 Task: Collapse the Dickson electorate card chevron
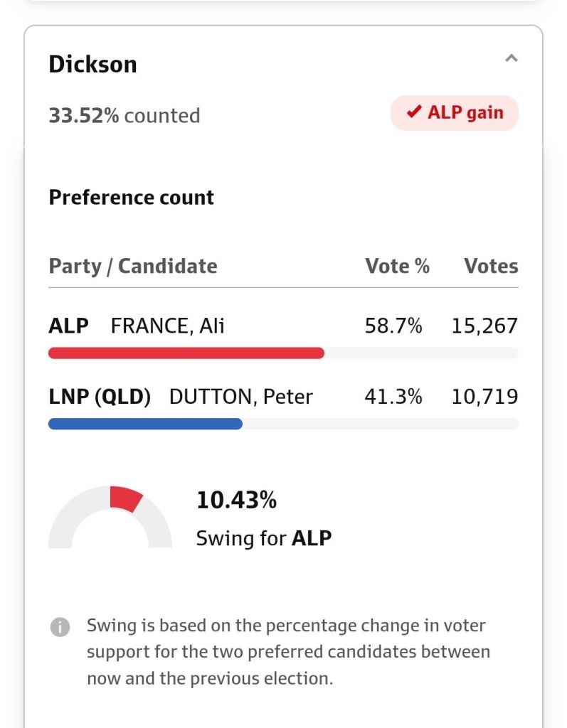click(511, 59)
